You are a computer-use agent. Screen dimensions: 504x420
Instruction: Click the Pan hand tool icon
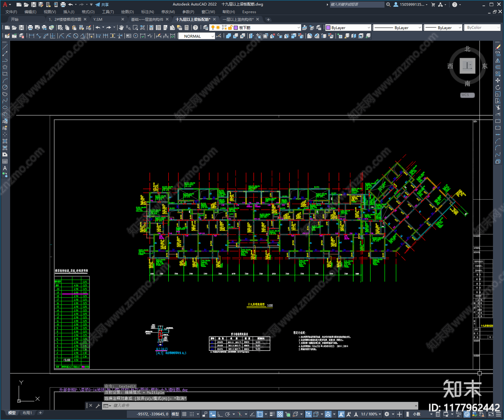[x=121, y=28]
